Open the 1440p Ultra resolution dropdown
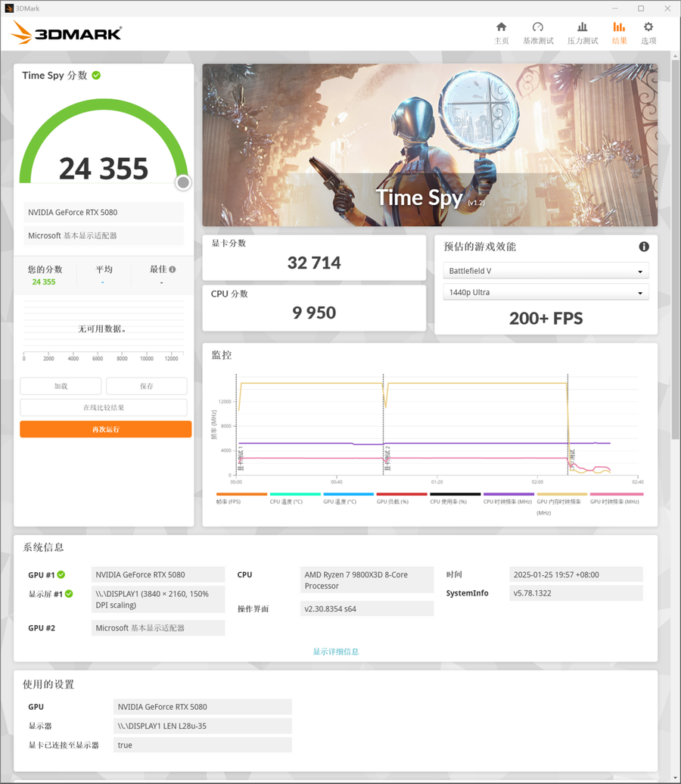 tap(546, 293)
